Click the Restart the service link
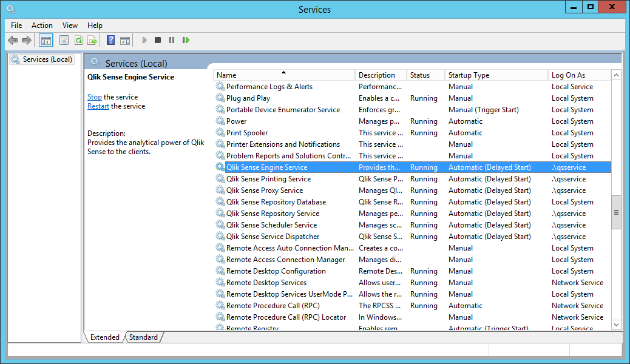 point(98,106)
